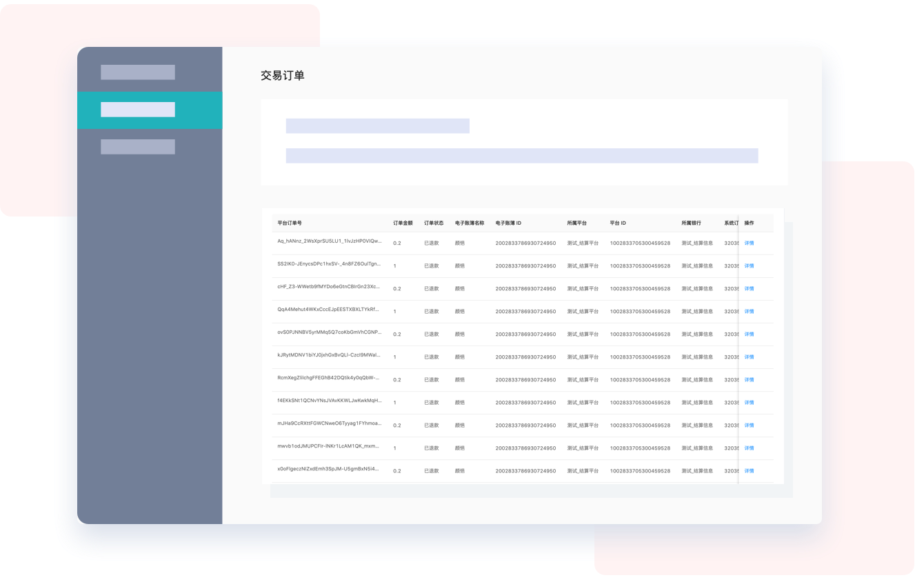
Task: Open 详情 of order mwvb1odJMUPCFIr
Action: 749,448
